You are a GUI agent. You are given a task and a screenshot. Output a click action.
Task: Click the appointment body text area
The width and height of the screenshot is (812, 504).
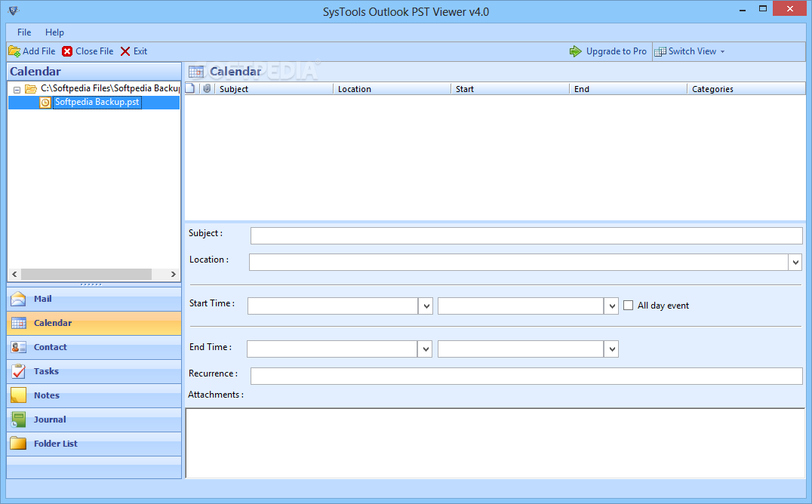(495, 443)
